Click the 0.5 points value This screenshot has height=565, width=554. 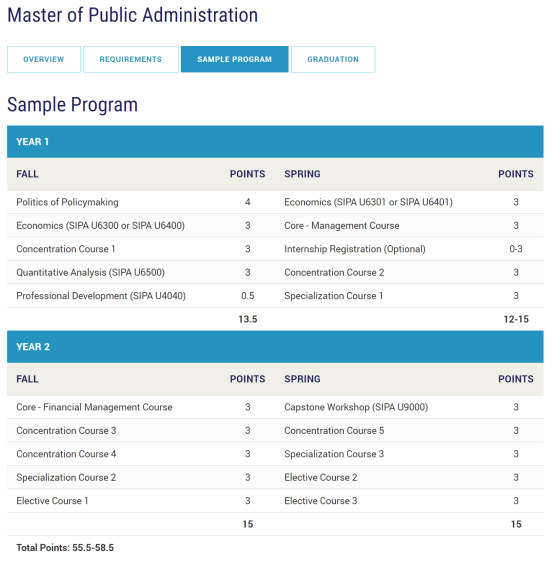248,296
